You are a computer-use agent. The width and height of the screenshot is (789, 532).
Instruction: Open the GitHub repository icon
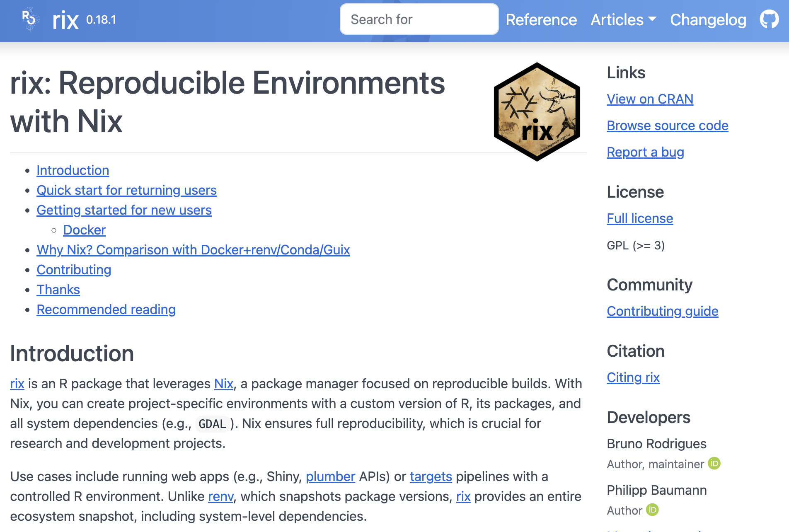coord(769,19)
